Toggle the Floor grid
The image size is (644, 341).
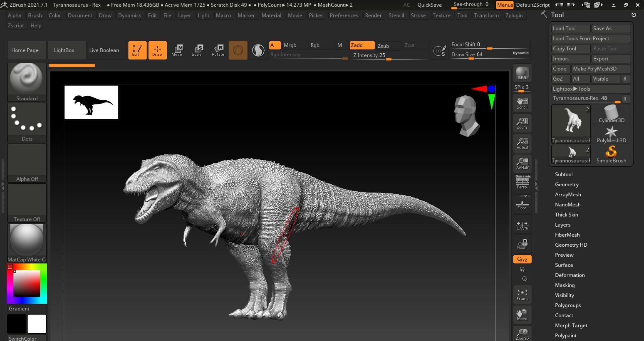click(x=522, y=204)
